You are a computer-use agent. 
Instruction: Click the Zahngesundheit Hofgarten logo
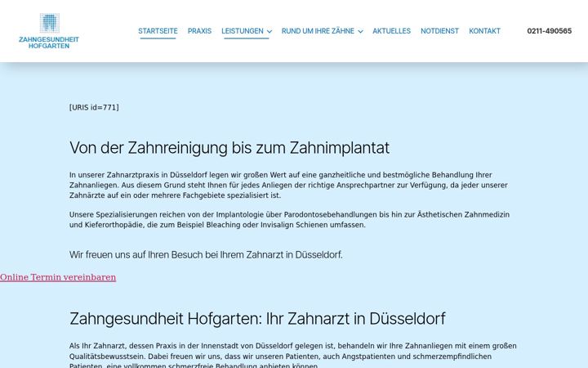(x=49, y=31)
